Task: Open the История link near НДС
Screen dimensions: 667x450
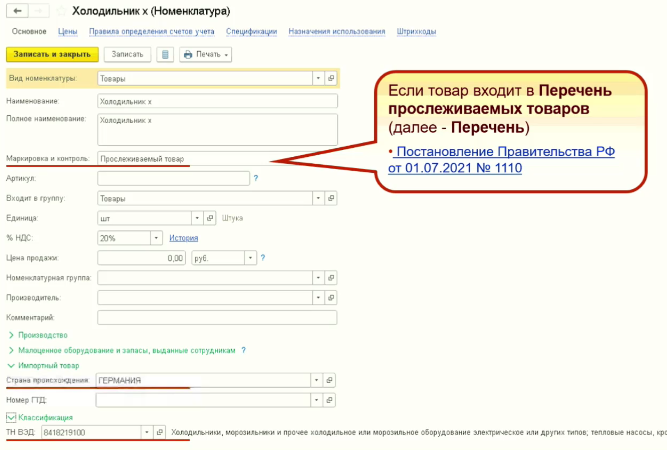Action: [184, 238]
